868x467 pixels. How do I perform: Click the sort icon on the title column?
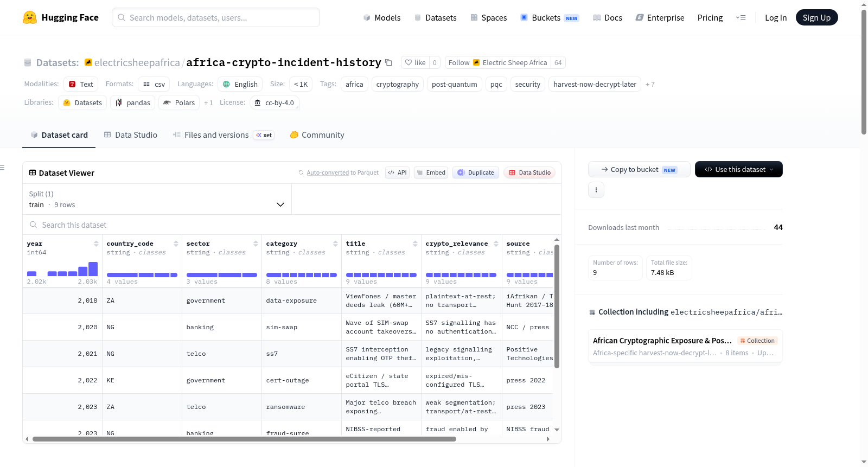[x=415, y=244]
